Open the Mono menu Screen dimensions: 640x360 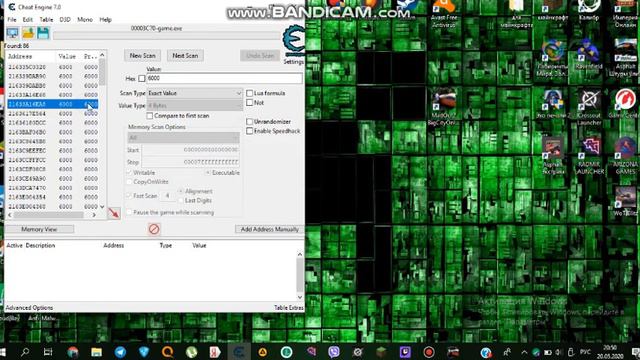pos(85,20)
